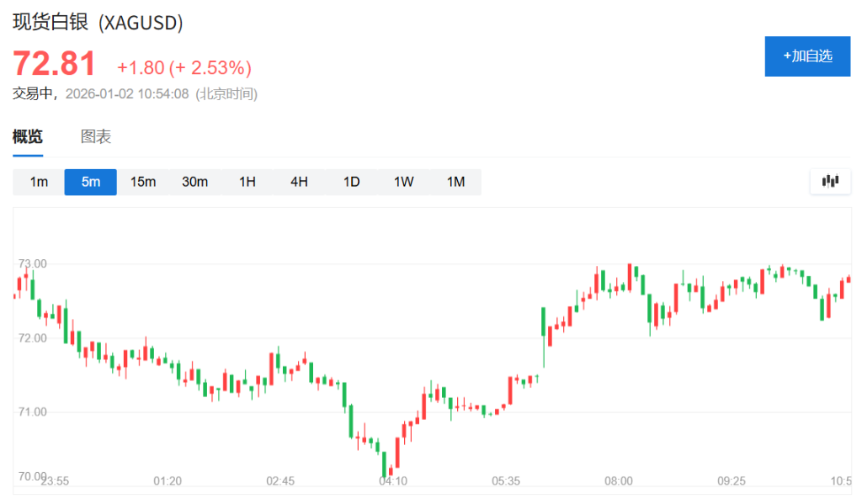Keep the 5m timeframe selected
This screenshot has width=862, height=504.
point(90,181)
